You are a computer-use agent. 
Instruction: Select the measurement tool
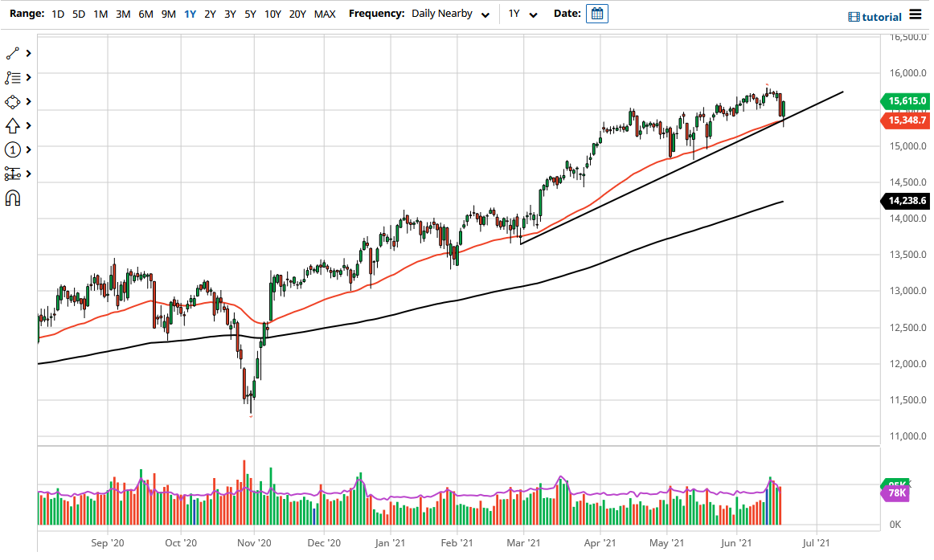12,174
